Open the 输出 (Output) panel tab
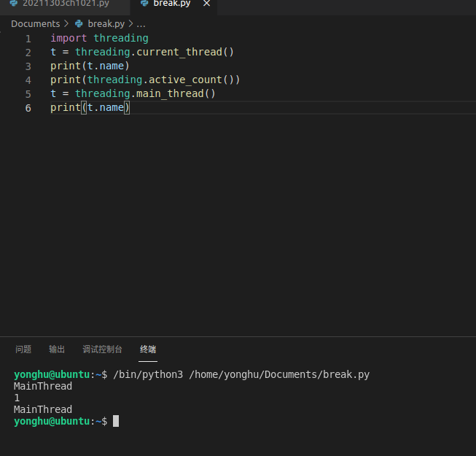The width and height of the screenshot is (476, 456). 57,349
